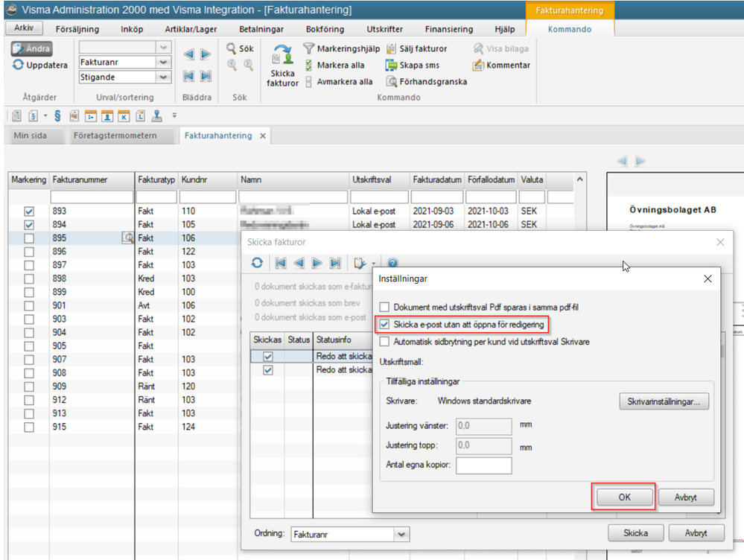Go to previous record arrow in Bläddra
This screenshot has height=560, width=744.
(x=189, y=54)
